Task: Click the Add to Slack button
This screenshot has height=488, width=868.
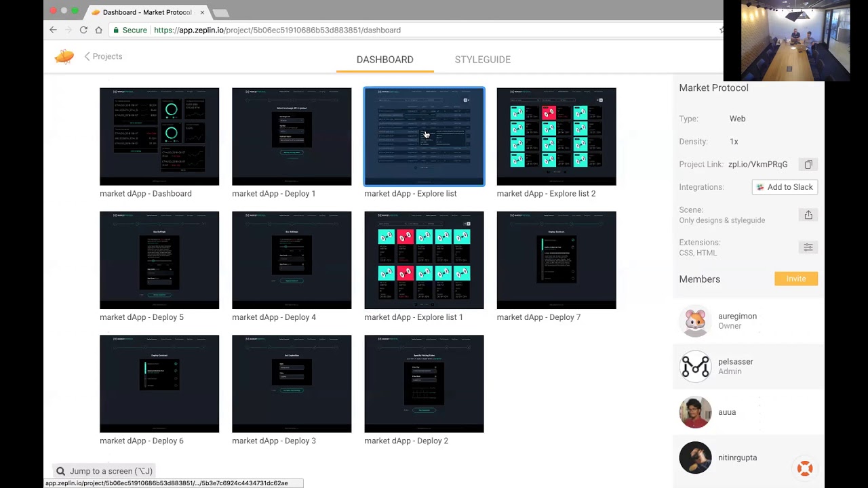Action: [785, 187]
